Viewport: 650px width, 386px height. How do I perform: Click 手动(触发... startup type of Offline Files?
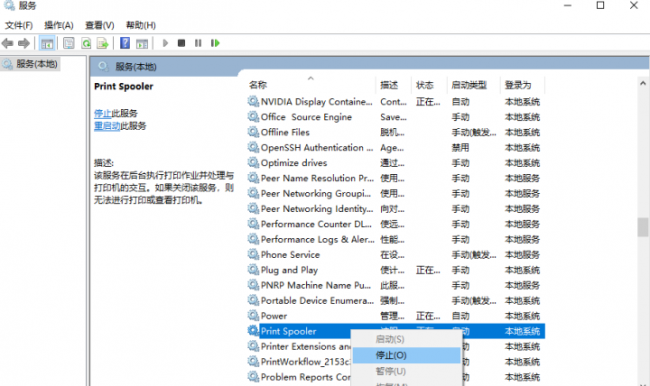coord(474,132)
